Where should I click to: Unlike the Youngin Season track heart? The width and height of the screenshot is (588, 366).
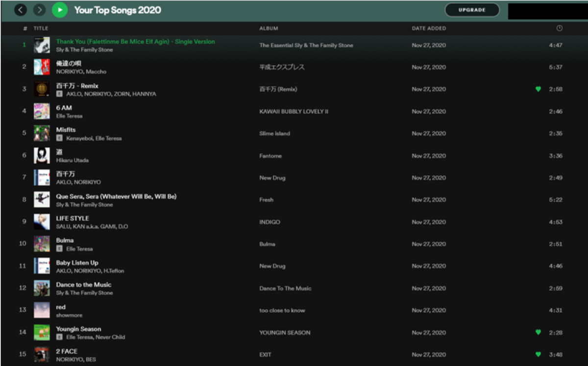[538, 332]
